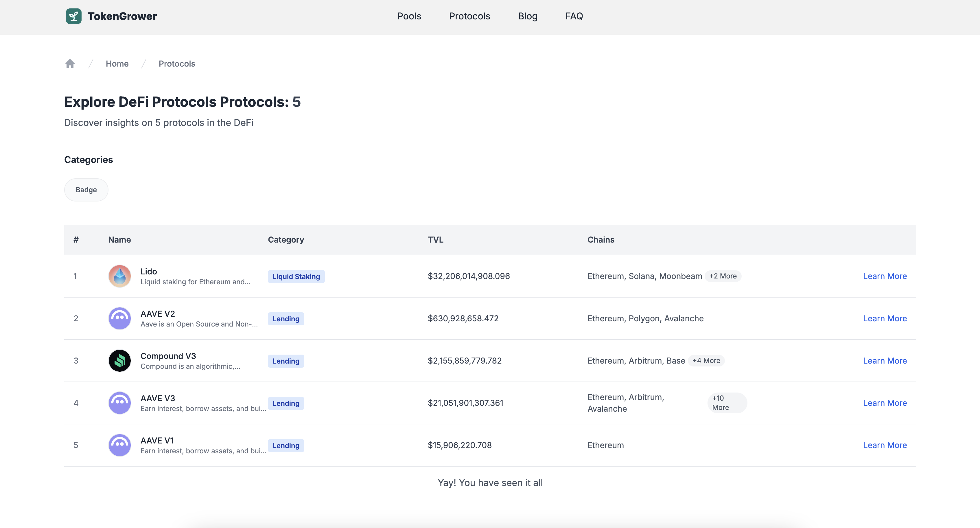Click the TVL value $630,928,658.472
This screenshot has width=980, height=528.
[x=463, y=318]
